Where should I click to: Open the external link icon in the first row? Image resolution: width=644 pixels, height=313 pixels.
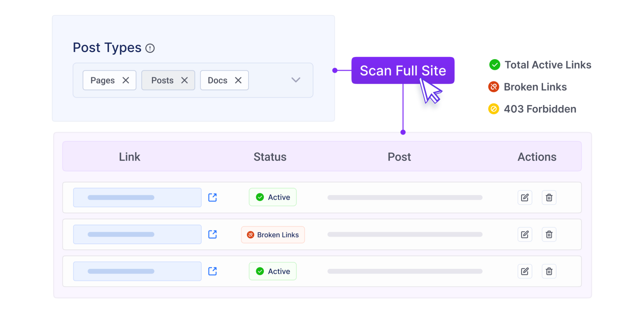click(x=212, y=197)
